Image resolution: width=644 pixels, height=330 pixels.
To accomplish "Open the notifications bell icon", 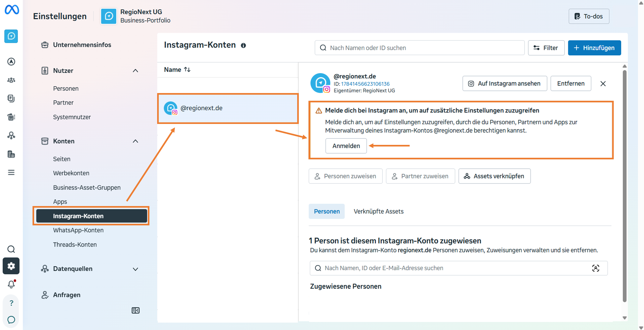I will [11, 284].
